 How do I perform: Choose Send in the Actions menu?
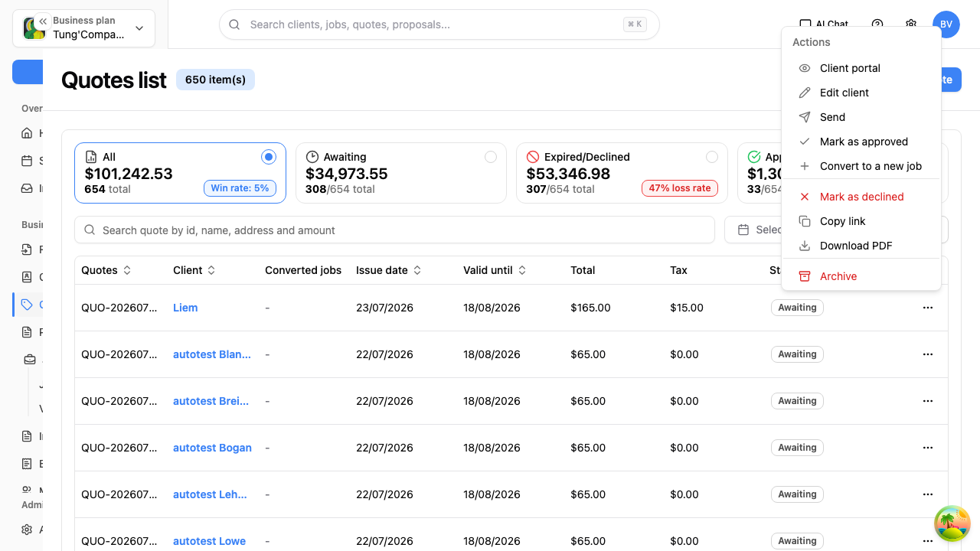point(861,117)
